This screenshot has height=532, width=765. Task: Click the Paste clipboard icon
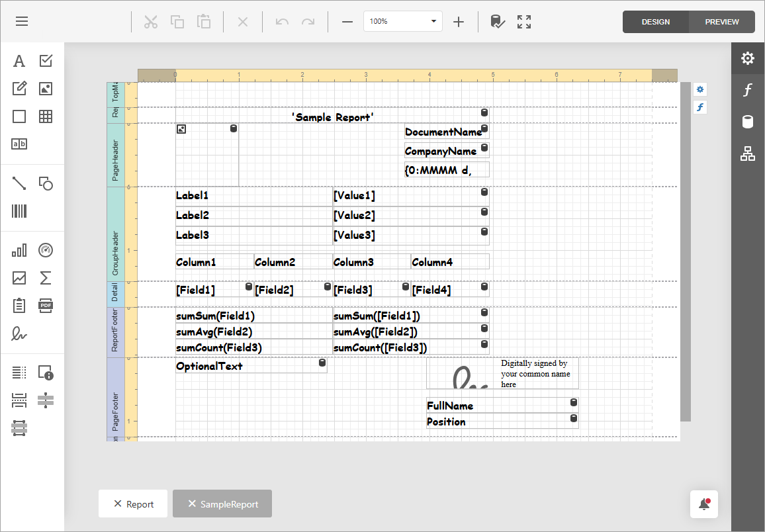pos(204,21)
